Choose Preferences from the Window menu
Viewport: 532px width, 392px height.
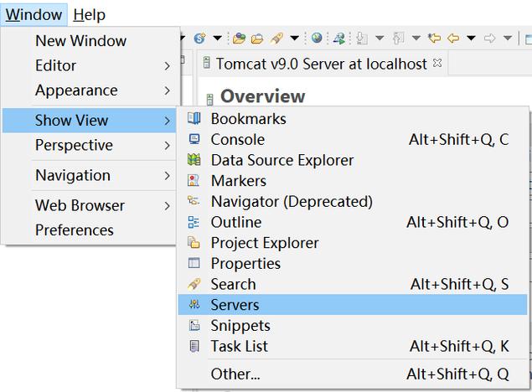click(x=75, y=230)
